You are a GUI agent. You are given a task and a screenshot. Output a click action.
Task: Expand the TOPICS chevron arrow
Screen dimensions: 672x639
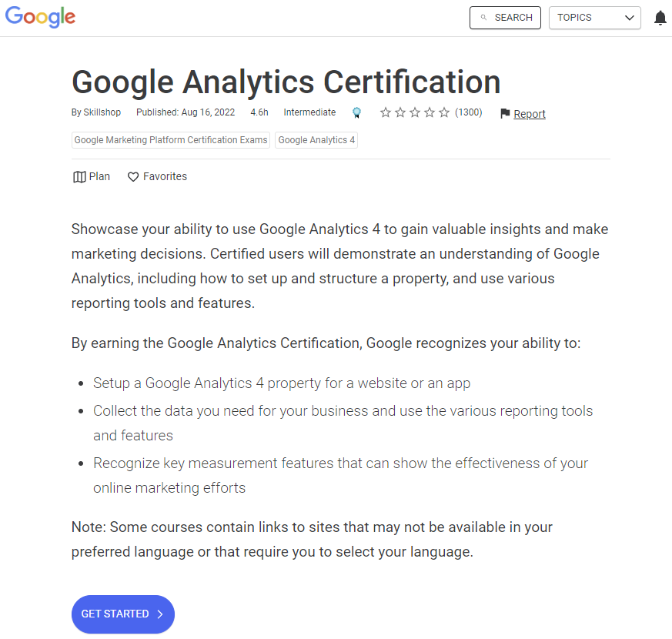[x=630, y=17]
